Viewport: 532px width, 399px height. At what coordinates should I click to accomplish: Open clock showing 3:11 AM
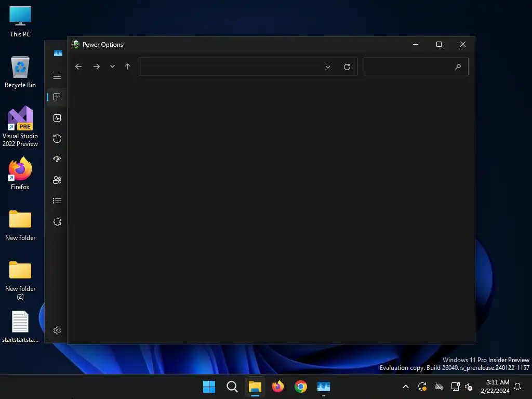[495, 387]
